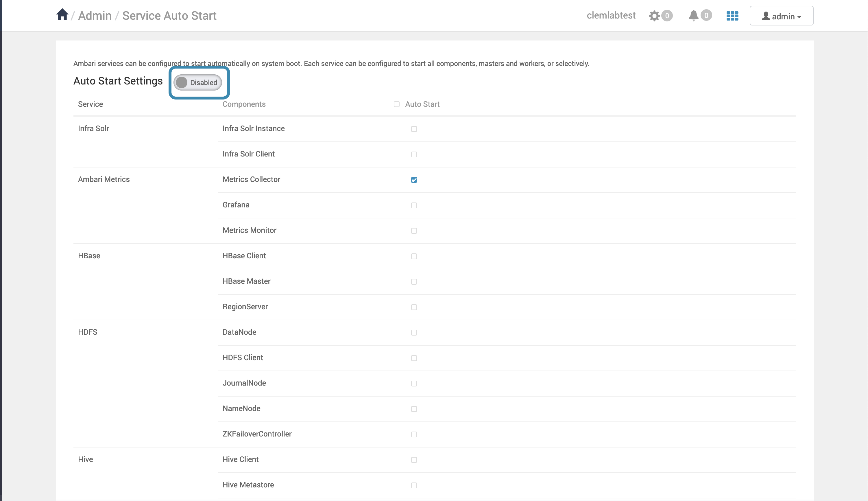Click the Service column header
Image resolution: width=868 pixels, height=501 pixels.
[91, 104]
